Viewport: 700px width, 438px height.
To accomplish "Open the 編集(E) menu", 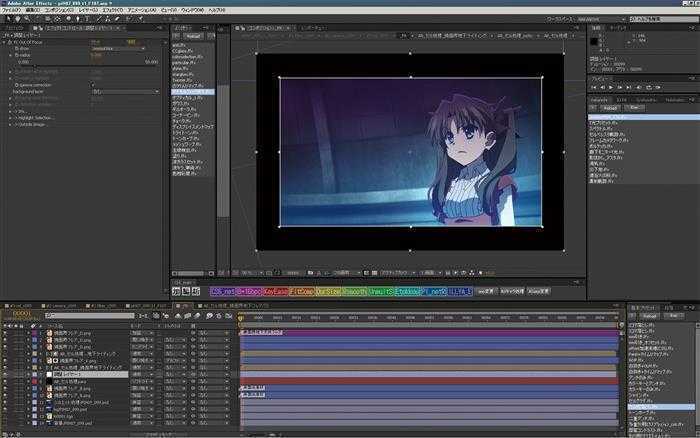I will pyautogui.click(x=33, y=9).
